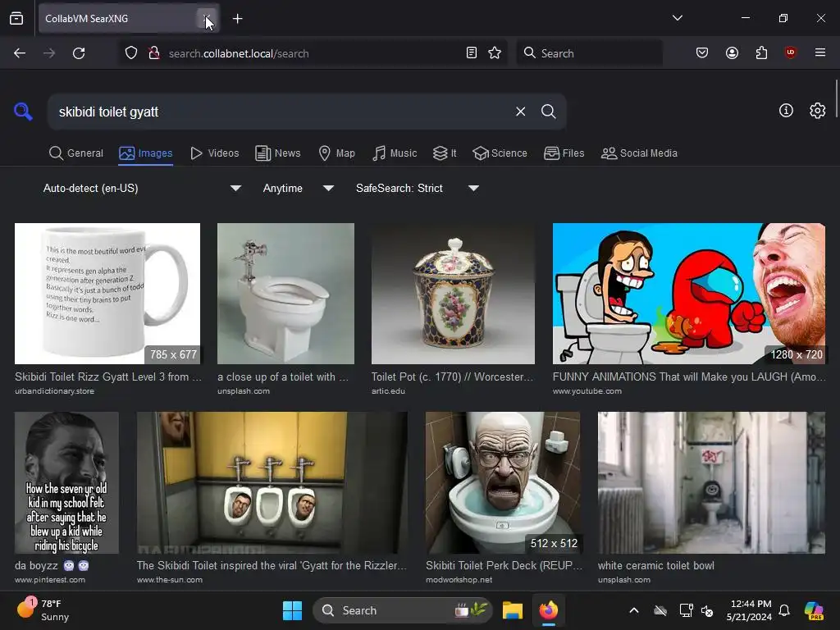The image size is (840, 630).
Task: Switch to the Music category
Action: (395, 153)
